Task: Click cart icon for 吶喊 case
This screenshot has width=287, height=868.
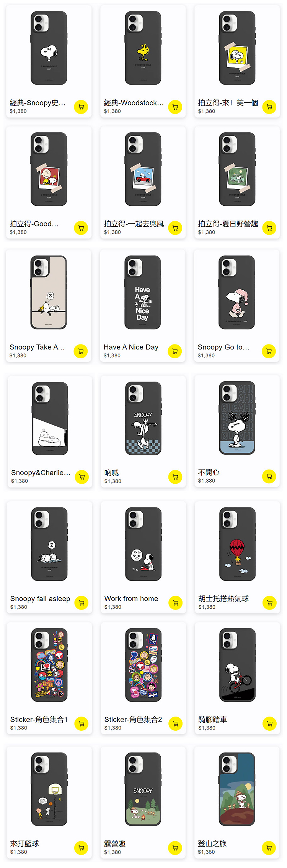Action: (175, 477)
